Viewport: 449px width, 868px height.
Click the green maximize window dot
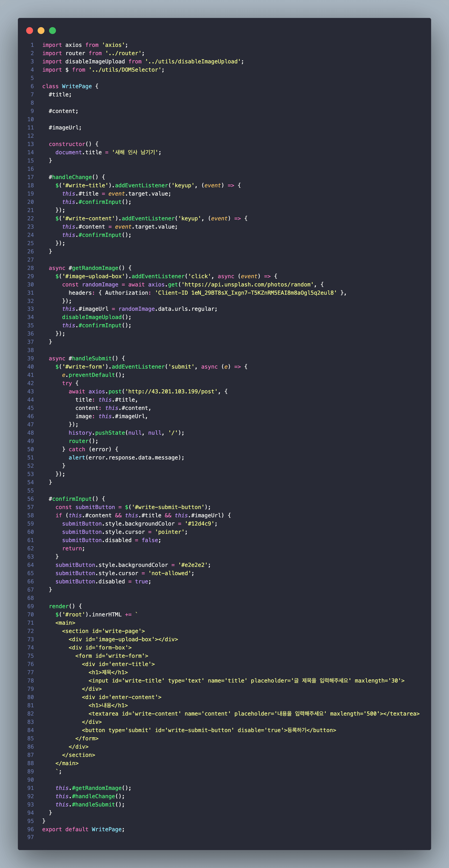(x=53, y=31)
